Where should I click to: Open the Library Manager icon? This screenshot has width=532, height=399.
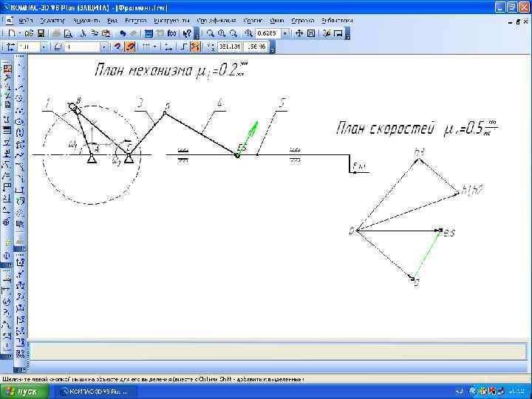pyautogui.click(x=149, y=33)
